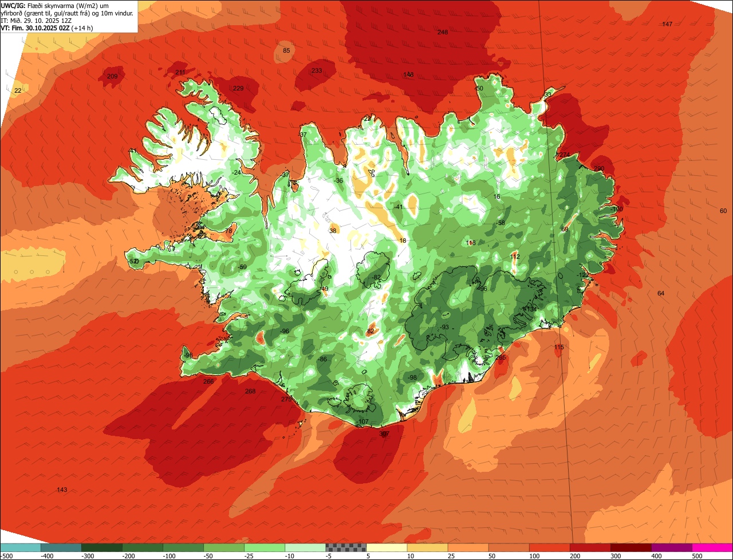Select the legend swatch between -200 and -100
Viewport: 733px width, 560px height.
(142, 547)
